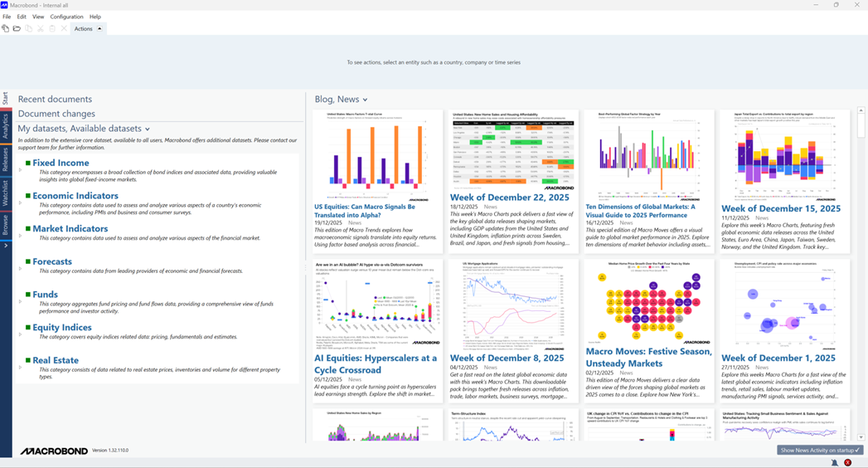Click the delete X toolbar icon

point(64,28)
